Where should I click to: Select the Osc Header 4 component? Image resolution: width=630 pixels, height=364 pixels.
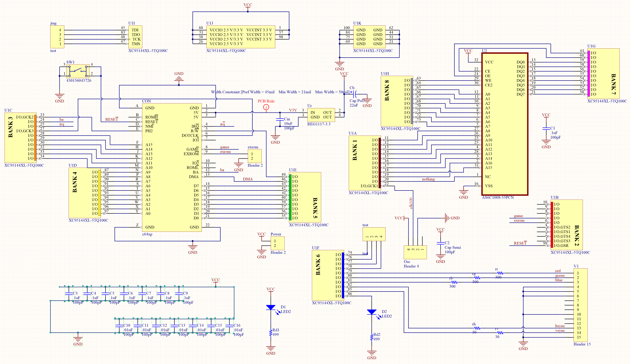[415, 252]
